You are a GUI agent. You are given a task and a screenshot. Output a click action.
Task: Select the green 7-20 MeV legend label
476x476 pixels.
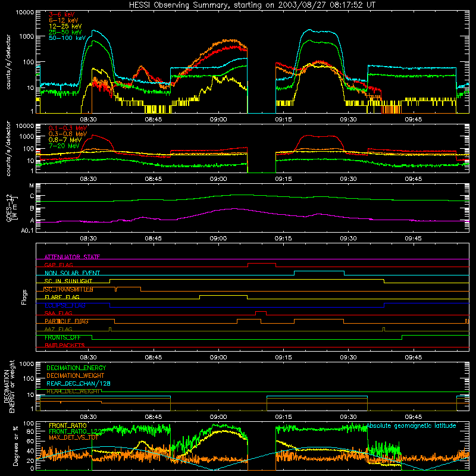64,146
